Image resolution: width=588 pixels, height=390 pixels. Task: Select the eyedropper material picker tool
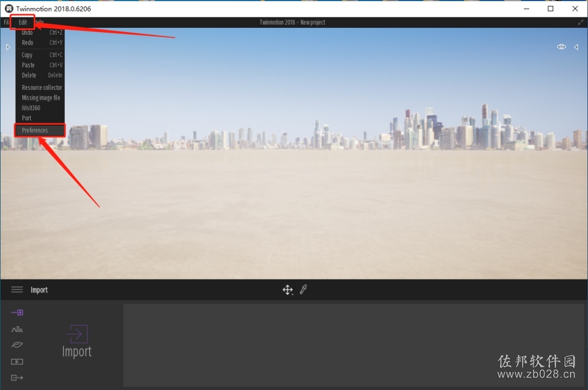tap(303, 289)
